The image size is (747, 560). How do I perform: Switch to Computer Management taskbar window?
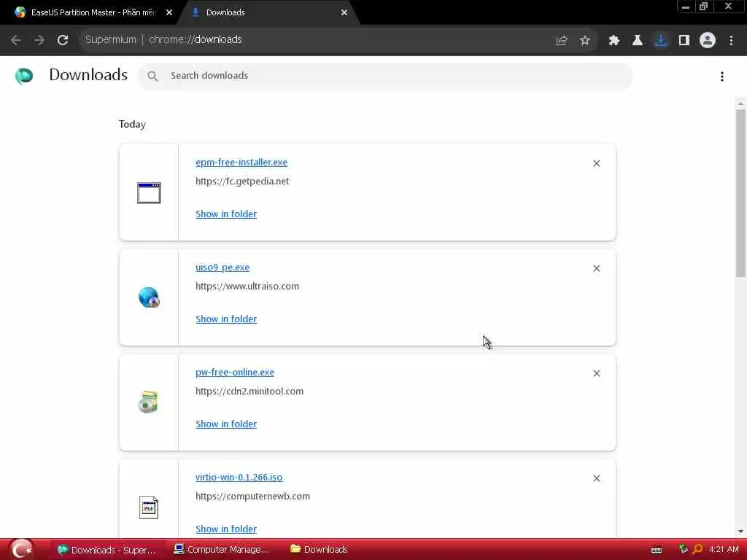(x=222, y=550)
